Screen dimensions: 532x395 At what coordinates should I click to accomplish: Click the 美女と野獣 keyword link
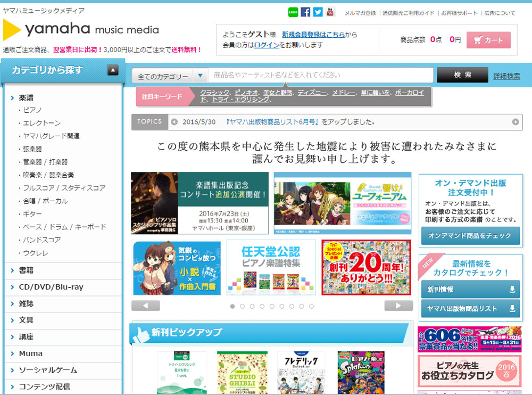pos(278,93)
